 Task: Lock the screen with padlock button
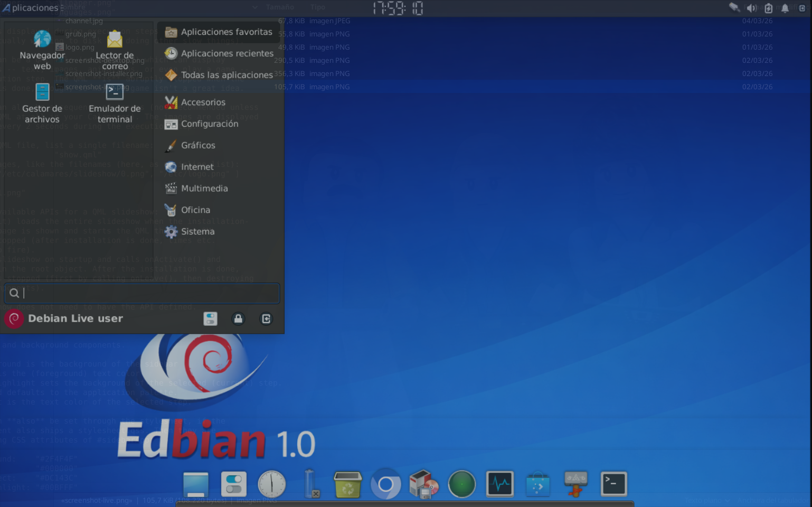point(238,318)
